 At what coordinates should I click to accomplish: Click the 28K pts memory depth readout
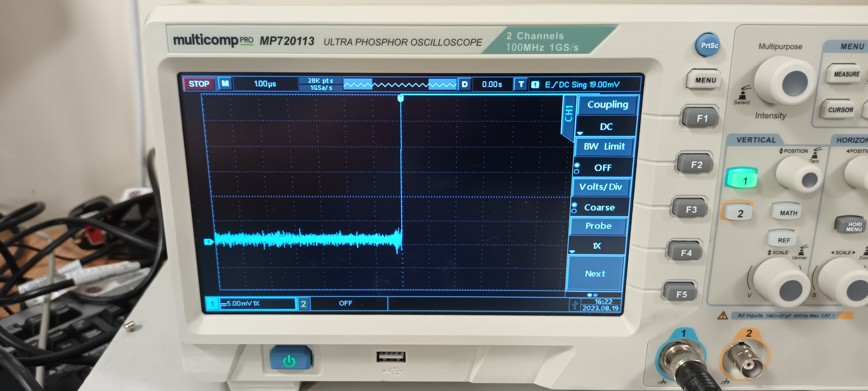tap(320, 81)
